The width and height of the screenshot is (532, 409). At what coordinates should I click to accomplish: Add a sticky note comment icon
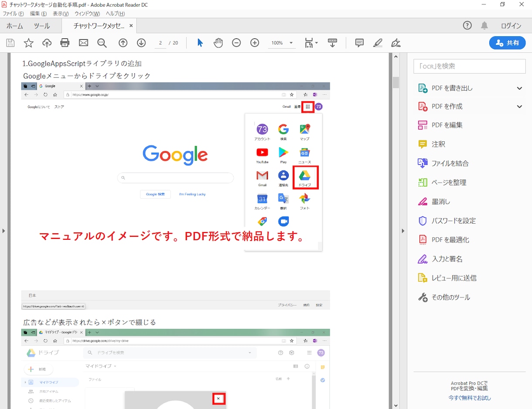pyautogui.click(x=360, y=43)
